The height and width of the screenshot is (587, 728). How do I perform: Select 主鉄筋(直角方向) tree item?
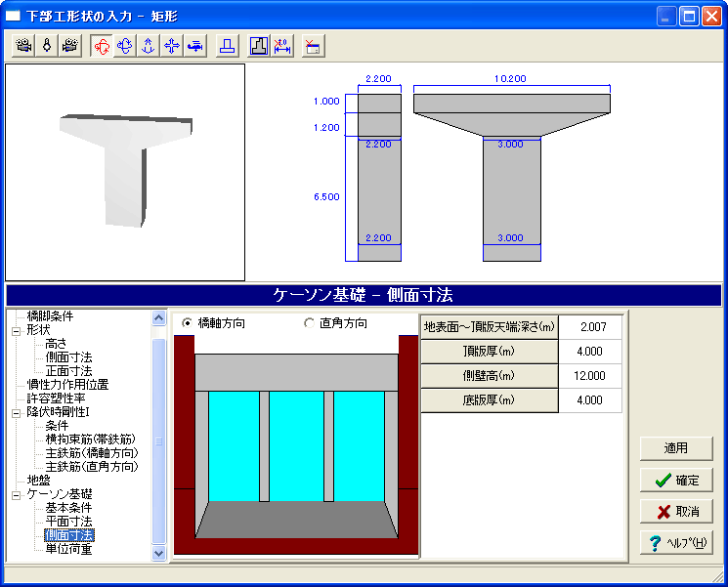[92, 466]
